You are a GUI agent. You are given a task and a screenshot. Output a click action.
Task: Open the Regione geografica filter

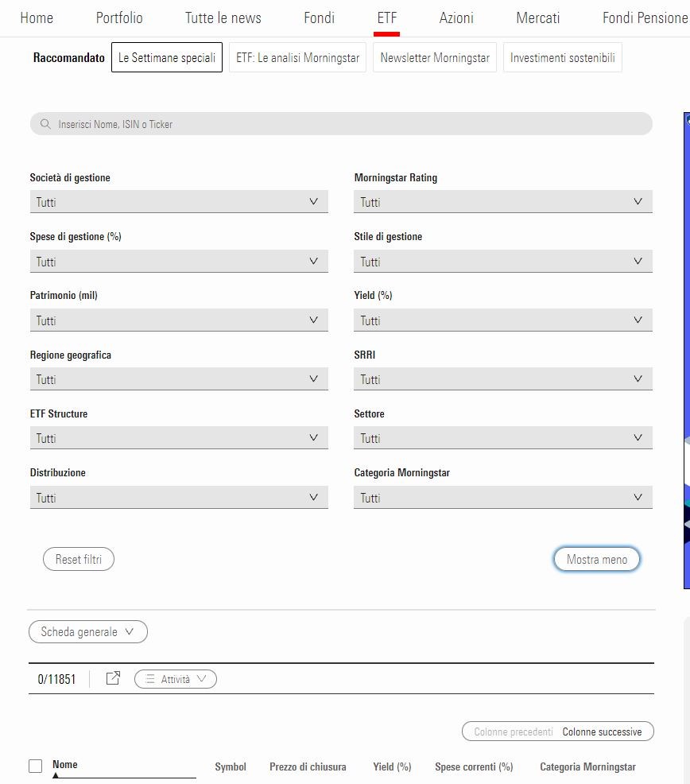pyautogui.click(x=179, y=379)
